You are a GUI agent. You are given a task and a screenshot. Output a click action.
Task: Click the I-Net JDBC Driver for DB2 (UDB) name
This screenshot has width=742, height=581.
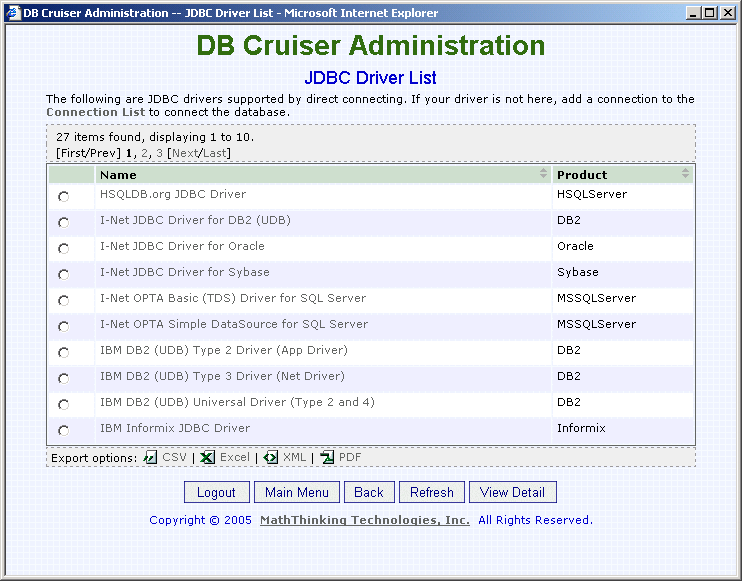[x=195, y=220]
